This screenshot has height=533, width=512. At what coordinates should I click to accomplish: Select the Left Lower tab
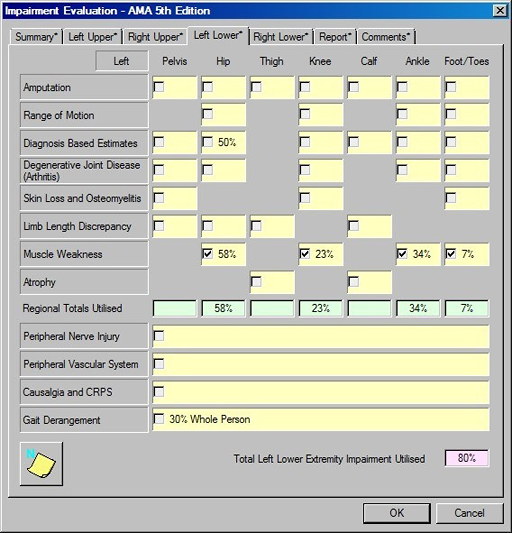click(218, 35)
